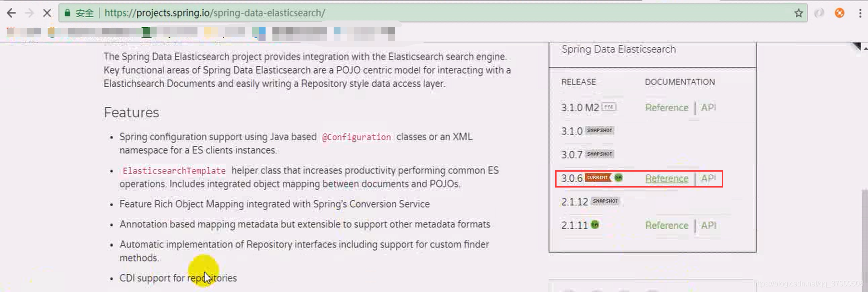Open API docs for 3.0.6 release

click(x=708, y=178)
